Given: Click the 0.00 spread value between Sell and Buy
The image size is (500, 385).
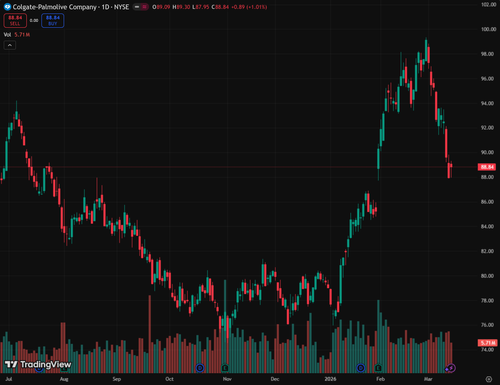Looking at the screenshot, I should [x=34, y=21].
